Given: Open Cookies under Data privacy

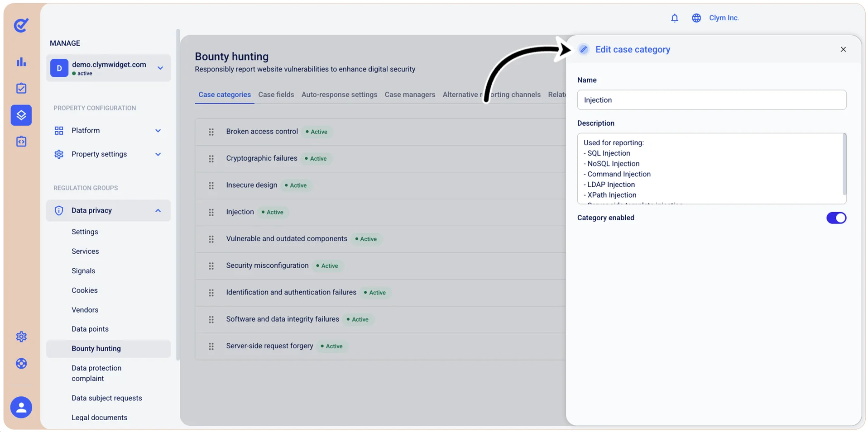Looking at the screenshot, I should pos(85,290).
